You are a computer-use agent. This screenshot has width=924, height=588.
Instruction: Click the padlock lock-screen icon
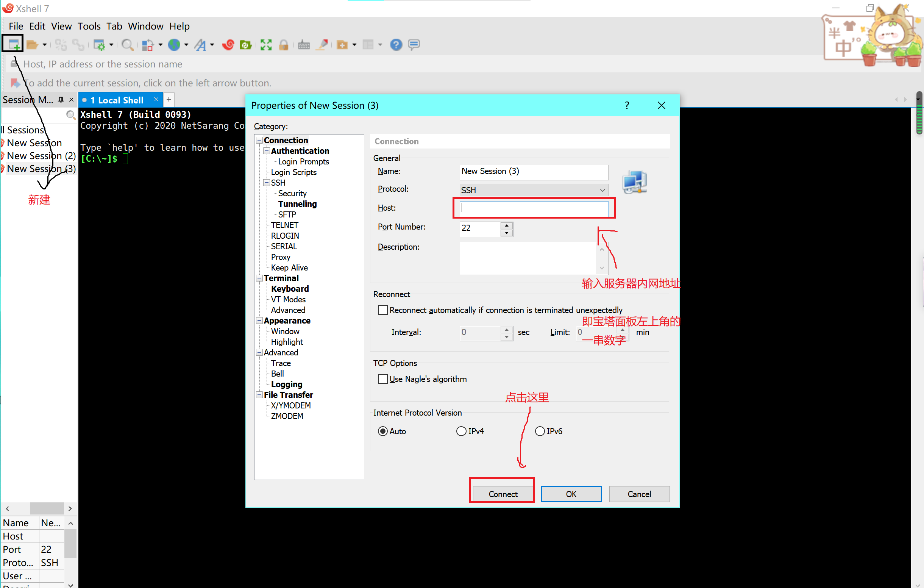point(284,45)
